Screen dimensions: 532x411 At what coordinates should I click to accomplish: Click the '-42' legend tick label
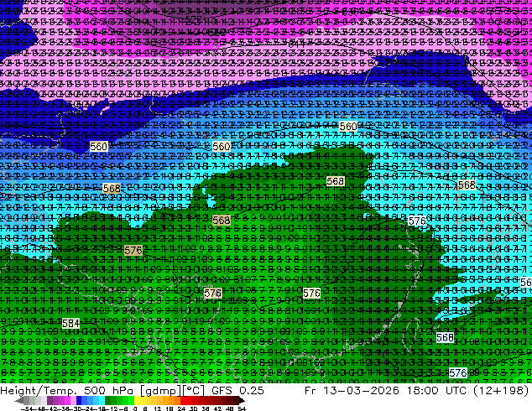(x=53, y=409)
